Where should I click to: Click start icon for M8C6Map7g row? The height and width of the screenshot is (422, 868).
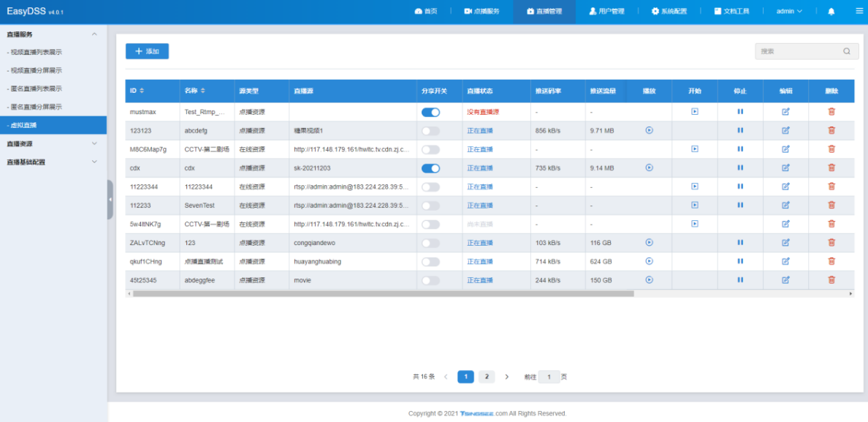(x=694, y=149)
